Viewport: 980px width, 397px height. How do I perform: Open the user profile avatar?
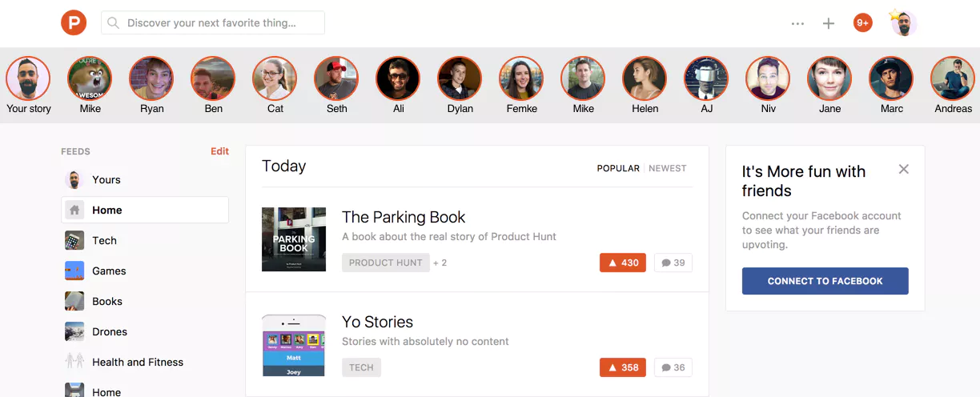[x=904, y=23]
